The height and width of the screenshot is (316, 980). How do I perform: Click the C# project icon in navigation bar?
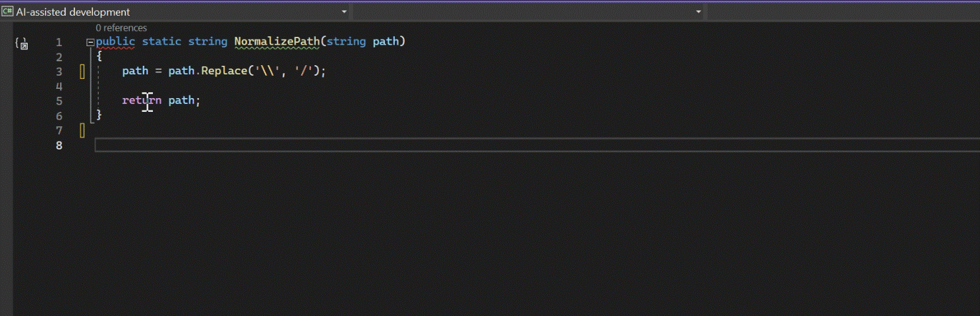tap(8, 12)
